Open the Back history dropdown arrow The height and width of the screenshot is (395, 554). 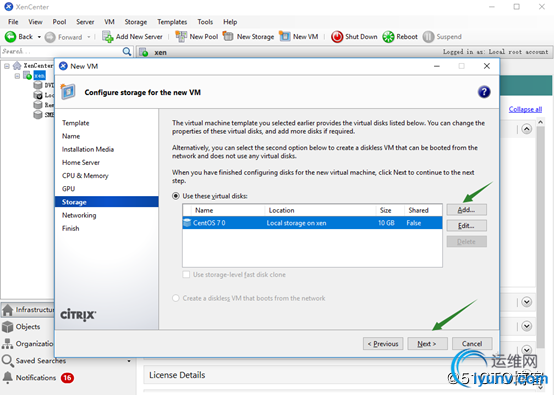point(39,37)
